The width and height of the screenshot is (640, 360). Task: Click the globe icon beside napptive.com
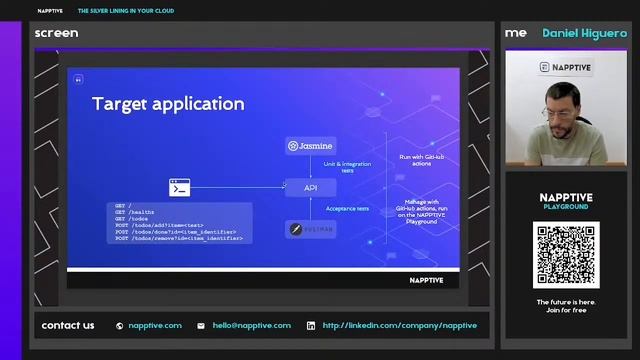(119, 326)
